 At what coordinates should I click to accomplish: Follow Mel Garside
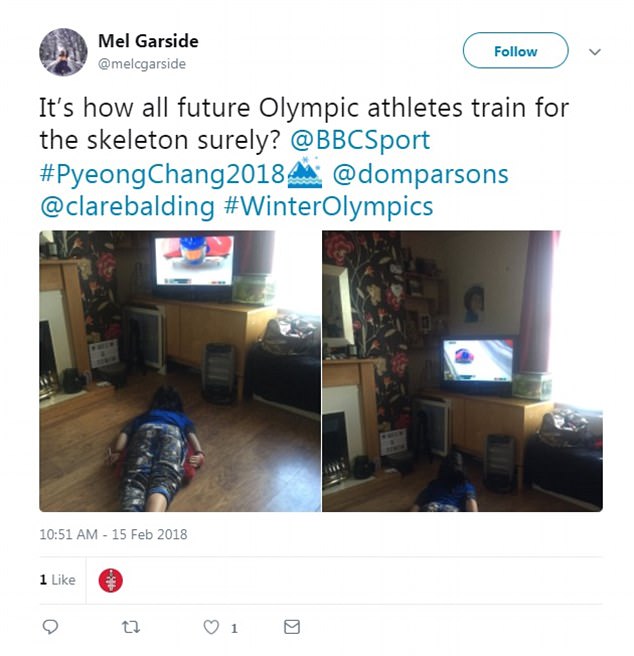515,51
